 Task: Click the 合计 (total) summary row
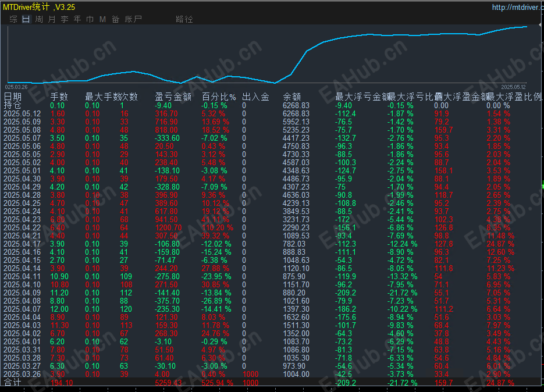[x=12, y=383]
